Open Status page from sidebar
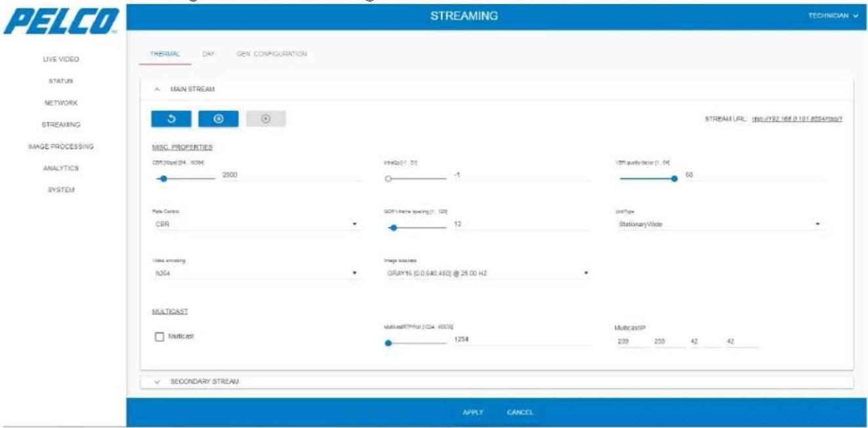 pyautogui.click(x=61, y=81)
